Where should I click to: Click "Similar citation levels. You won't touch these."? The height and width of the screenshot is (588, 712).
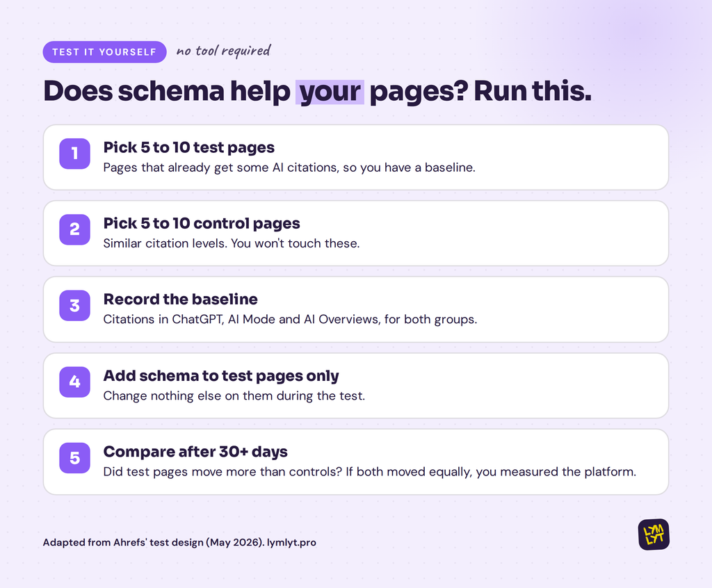click(232, 243)
